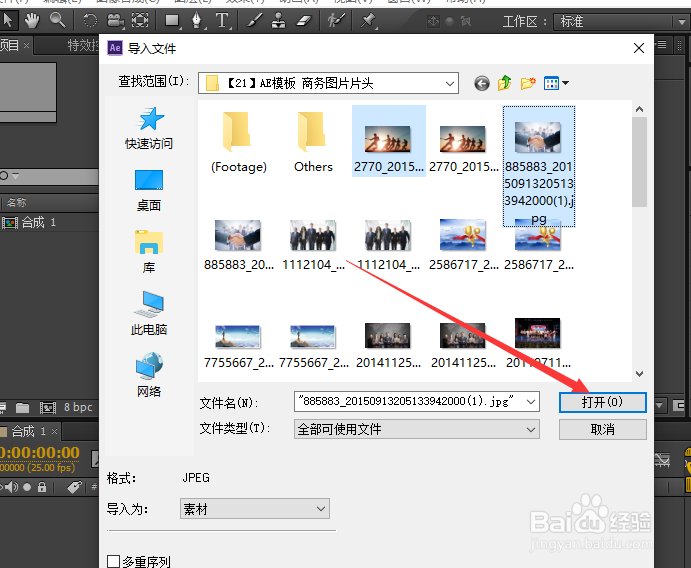Select the Pen tool

tap(197, 21)
